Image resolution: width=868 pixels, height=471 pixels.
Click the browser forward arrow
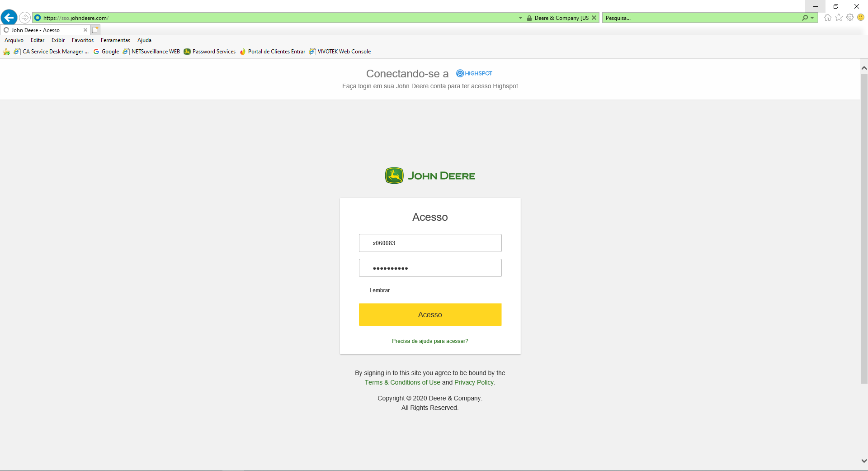25,18
